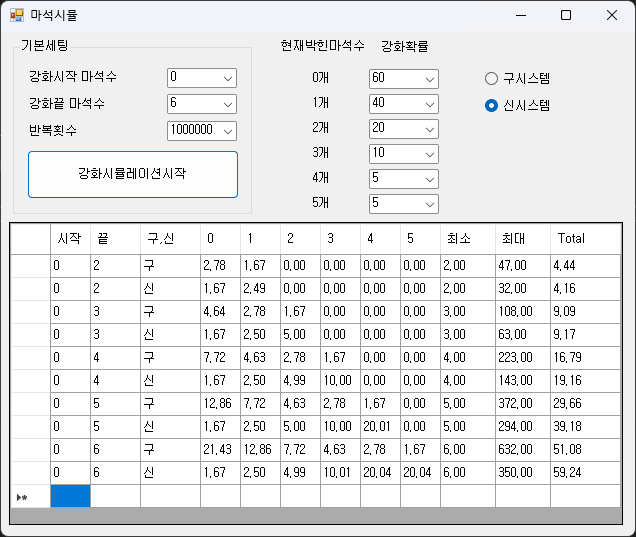The height and width of the screenshot is (537, 636).
Task: Click the 시작 column header
Action: click(71, 238)
